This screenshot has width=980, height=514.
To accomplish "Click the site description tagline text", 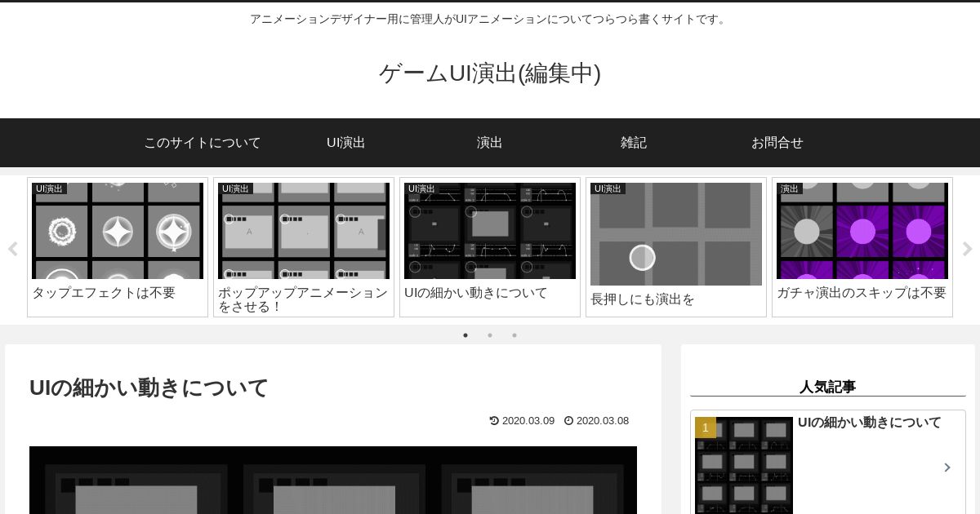I will [x=489, y=19].
